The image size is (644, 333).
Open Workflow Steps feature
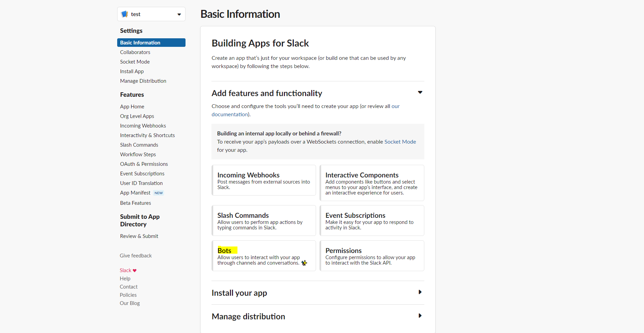pyautogui.click(x=138, y=154)
